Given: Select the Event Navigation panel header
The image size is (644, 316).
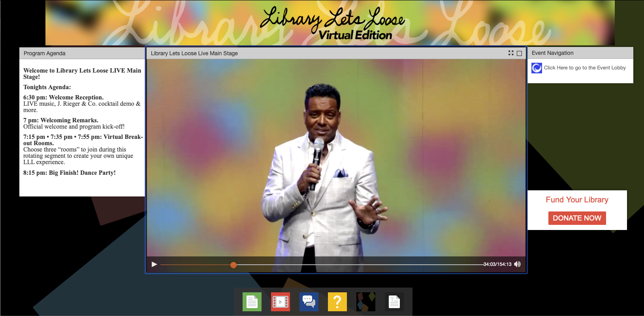Looking at the screenshot, I should (x=580, y=53).
